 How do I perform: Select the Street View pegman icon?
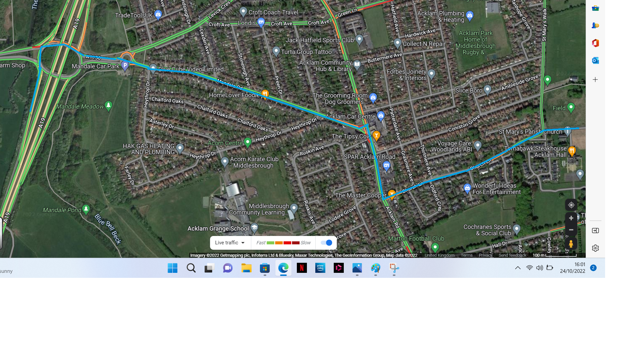(x=571, y=244)
